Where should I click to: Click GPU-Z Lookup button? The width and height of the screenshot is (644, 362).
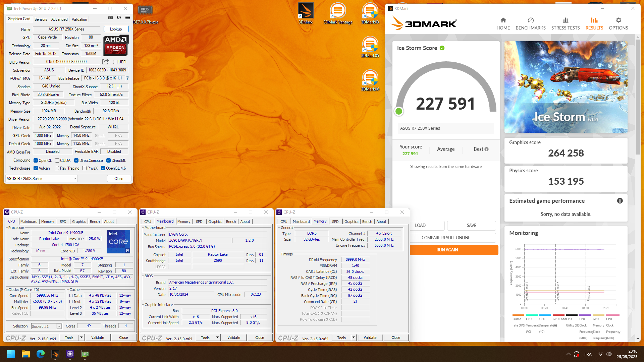(x=116, y=29)
